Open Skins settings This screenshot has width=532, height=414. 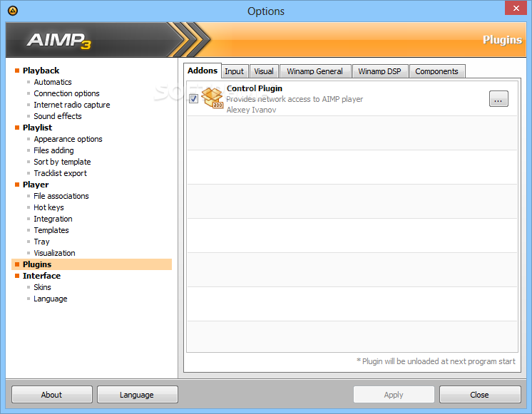42,287
